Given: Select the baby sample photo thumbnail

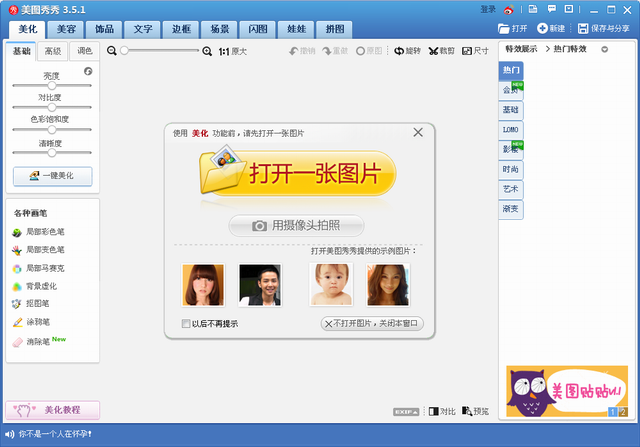Looking at the screenshot, I should [x=330, y=284].
